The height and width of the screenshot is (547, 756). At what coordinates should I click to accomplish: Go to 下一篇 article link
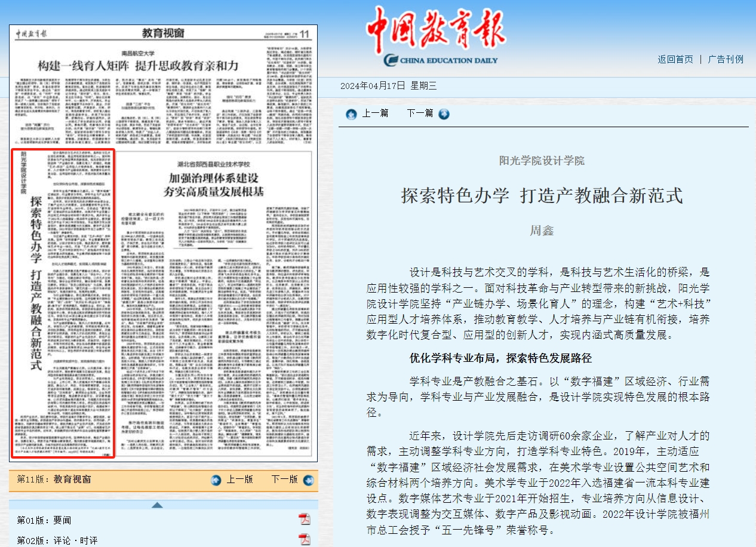point(420,113)
